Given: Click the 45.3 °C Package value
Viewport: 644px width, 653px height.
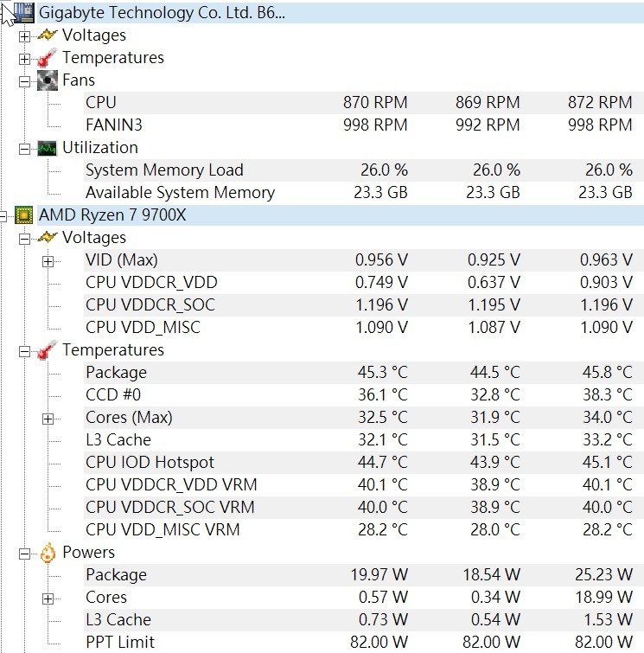Looking at the screenshot, I should [x=383, y=372].
